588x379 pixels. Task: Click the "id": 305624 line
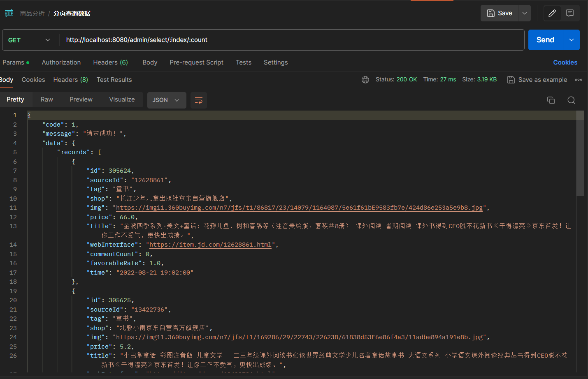110,171
